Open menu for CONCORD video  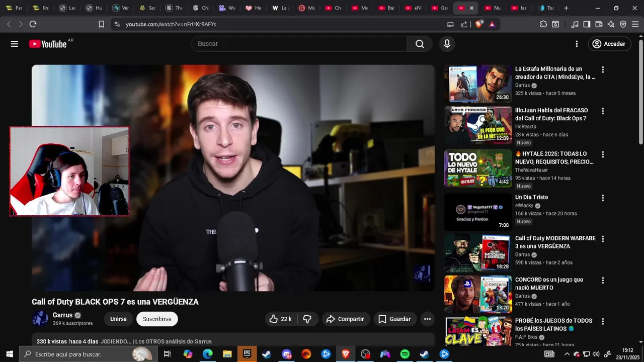click(x=603, y=281)
